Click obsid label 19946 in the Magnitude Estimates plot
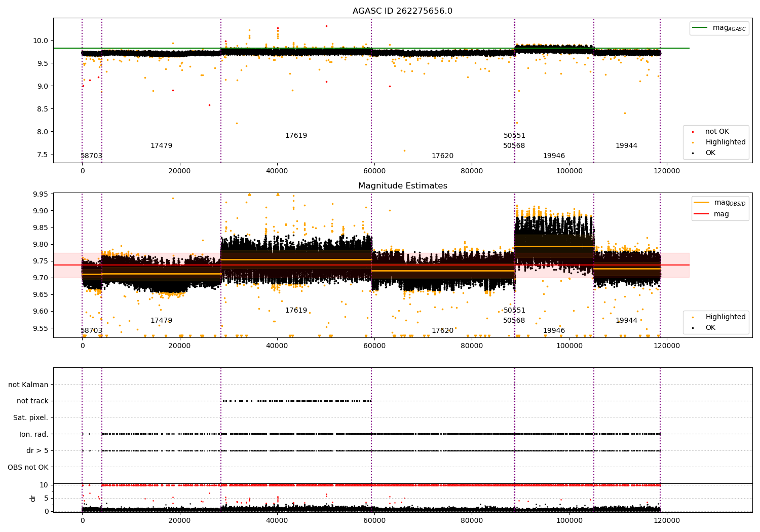This screenshot has height=532, width=760. (x=554, y=331)
